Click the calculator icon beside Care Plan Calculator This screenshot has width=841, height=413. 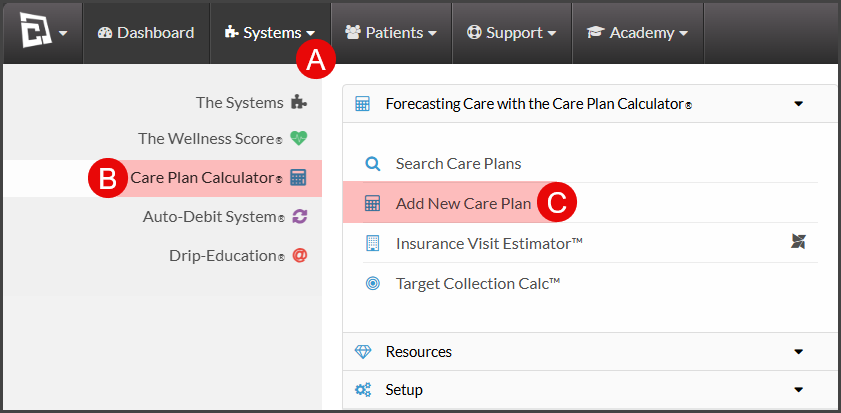click(x=298, y=178)
